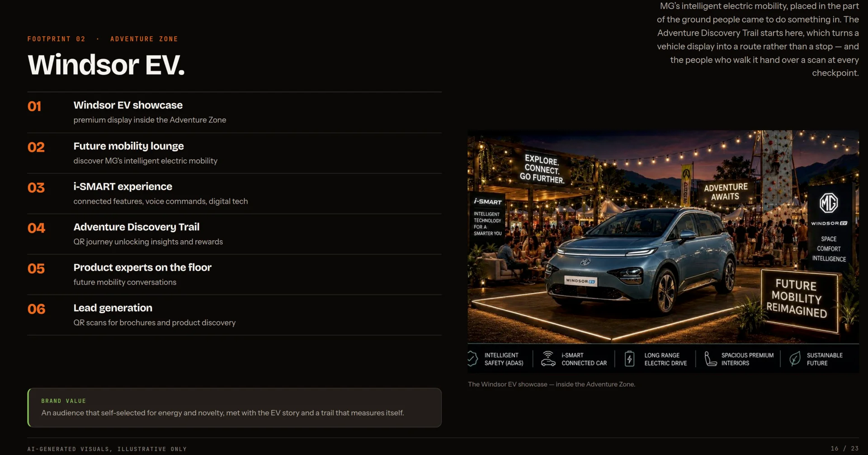This screenshot has width=868, height=455.
Task: Click the i-SMART banner in the image
Action: click(x=487, y=217)
